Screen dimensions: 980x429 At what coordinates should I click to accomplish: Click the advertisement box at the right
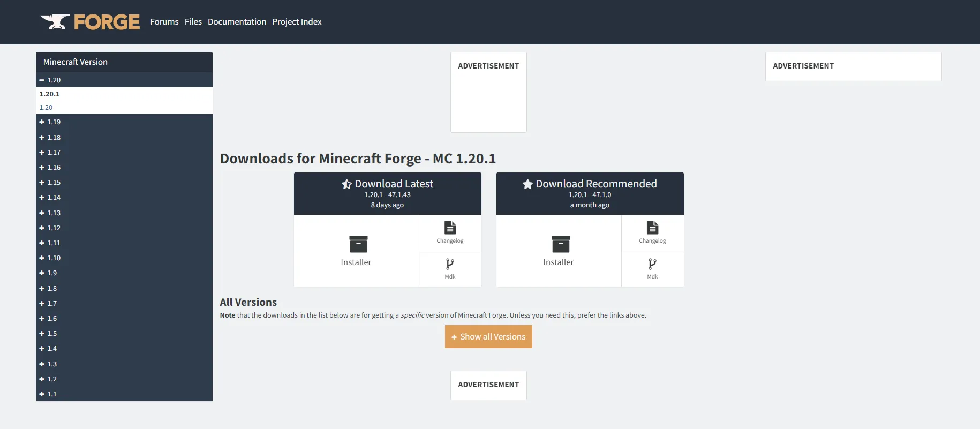tap(854, 66)
